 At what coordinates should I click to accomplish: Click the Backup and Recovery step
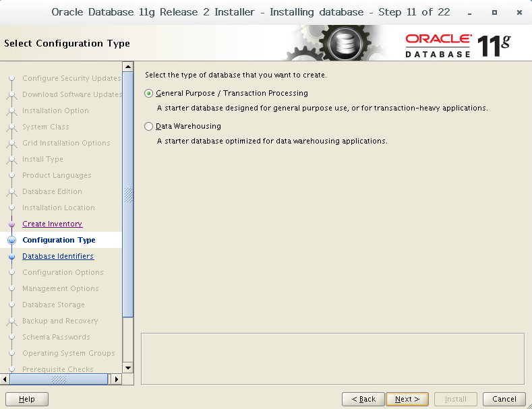pyautogui.click(x=60, y=321)
